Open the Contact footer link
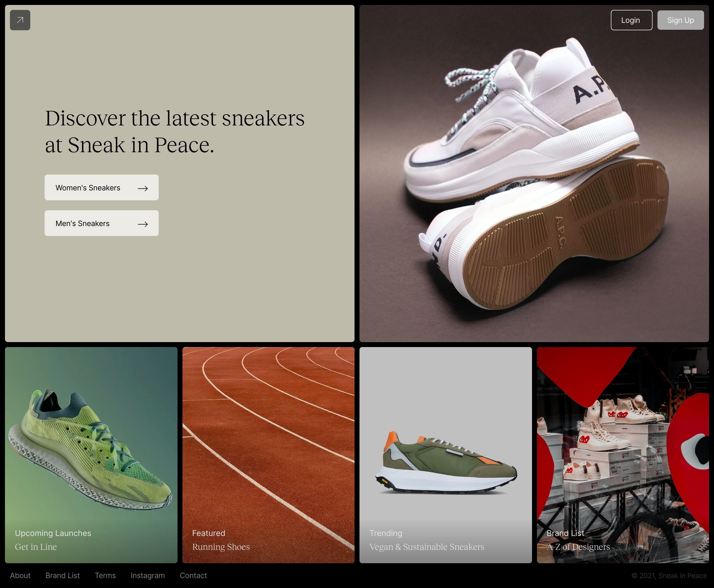The height and width of the screenshot is (588, 714). 193,575
